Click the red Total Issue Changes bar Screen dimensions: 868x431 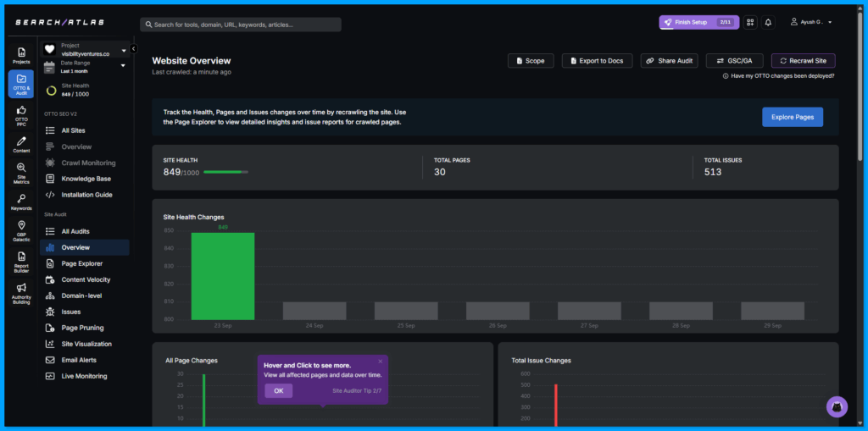(x=556, y=406)
